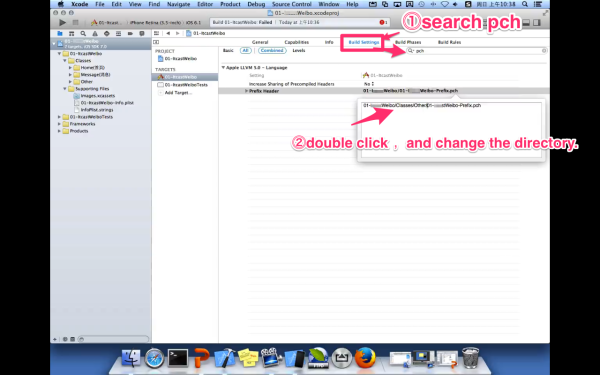Open the Symbol navigator icon
This screenshot has width=600, height=375.
71,34
